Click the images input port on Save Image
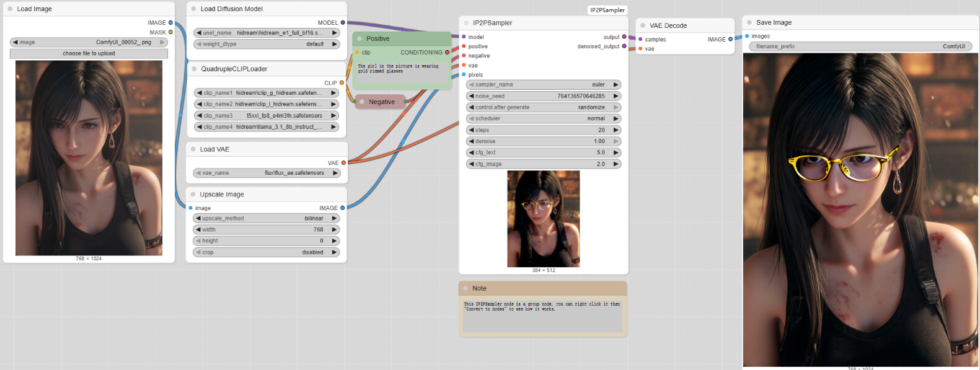The height and width of the screenshot is (370, 980). coord(747,36)
